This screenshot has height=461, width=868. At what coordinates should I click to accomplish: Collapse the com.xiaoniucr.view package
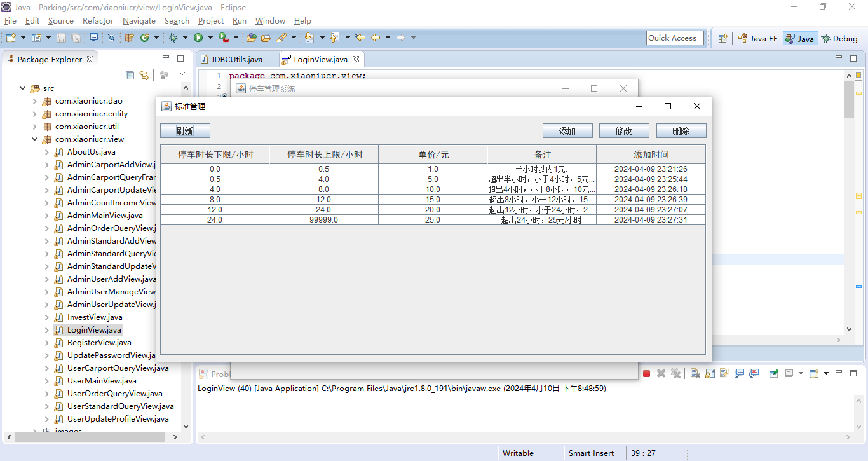pyautogui.click(x=35, y=139)
